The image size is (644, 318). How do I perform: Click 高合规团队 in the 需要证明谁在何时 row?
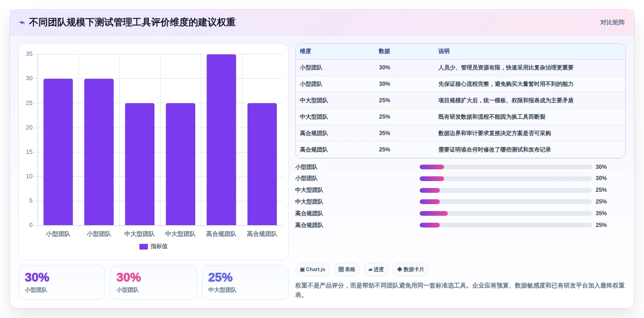point(314,150)
